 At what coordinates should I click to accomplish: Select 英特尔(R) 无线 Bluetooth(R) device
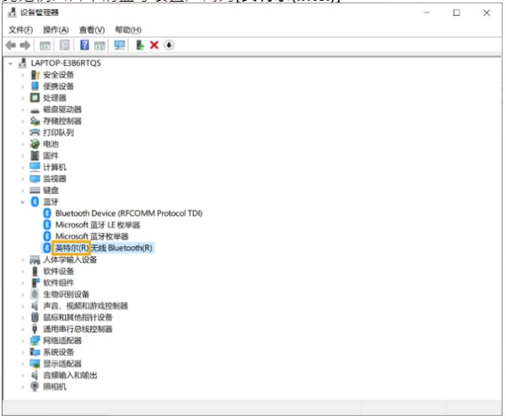[x=104, y=248]
